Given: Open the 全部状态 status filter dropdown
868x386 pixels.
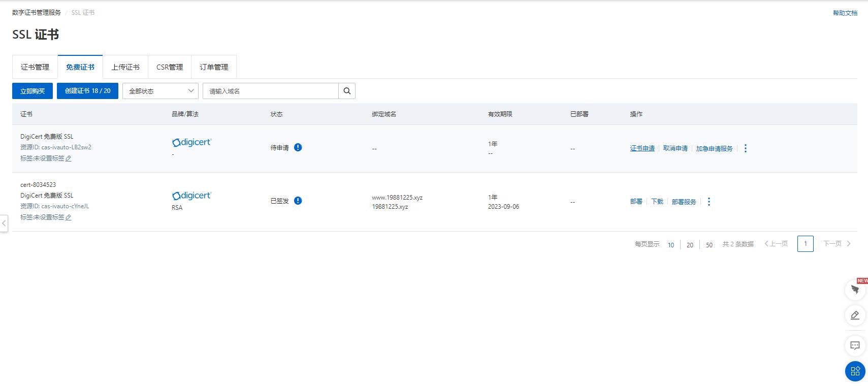Looking at the screenshot, I should pos(160,91).
